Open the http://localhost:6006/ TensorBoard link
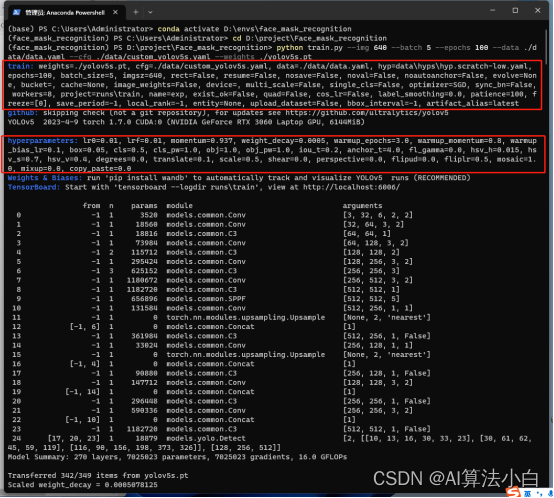 [351, 187]
